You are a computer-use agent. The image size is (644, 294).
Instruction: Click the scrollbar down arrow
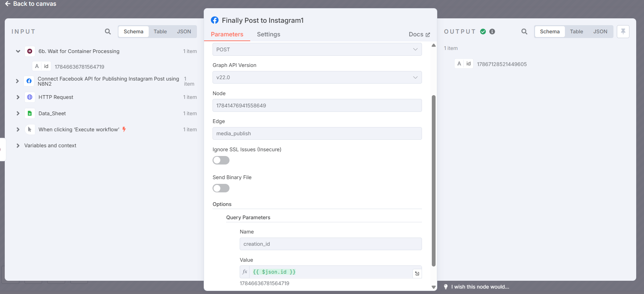(x=434, y=287)
